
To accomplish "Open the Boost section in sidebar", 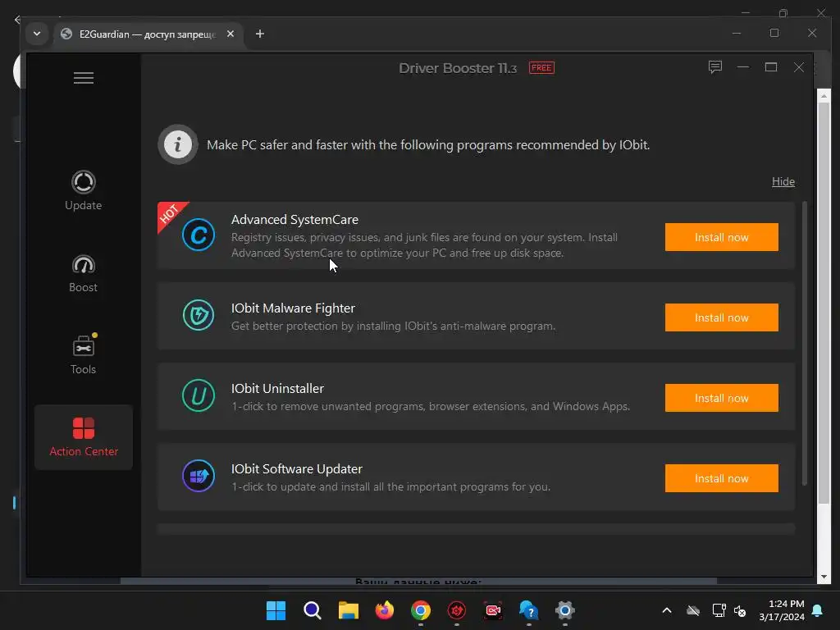I will tap(83, 273).
